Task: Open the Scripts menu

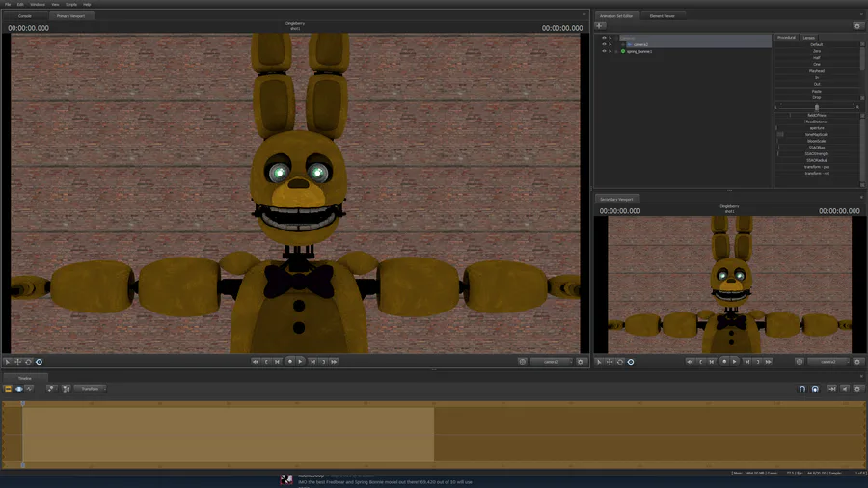Action: coord(71,4)
